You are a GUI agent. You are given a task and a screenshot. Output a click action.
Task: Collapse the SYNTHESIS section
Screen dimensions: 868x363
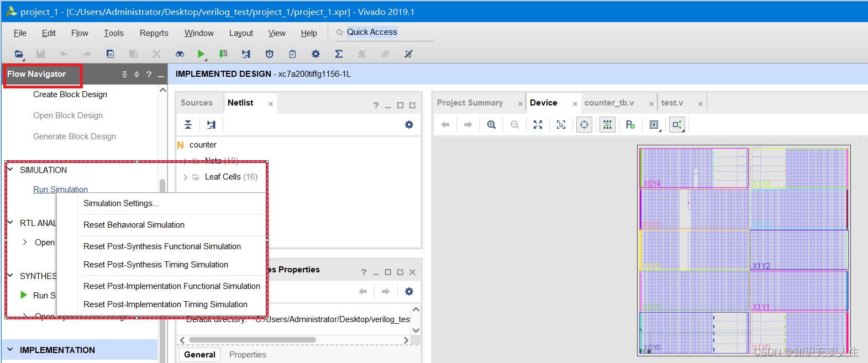pos(10,276)
